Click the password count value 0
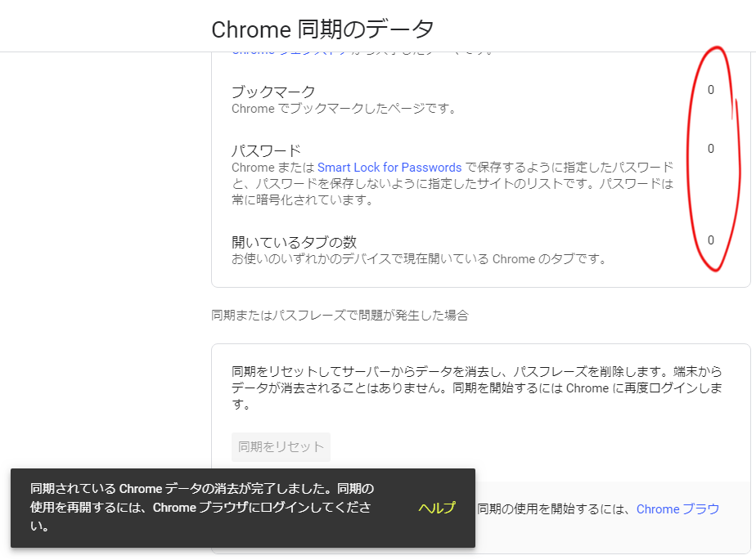756x560 pixels. pos(711,149)
